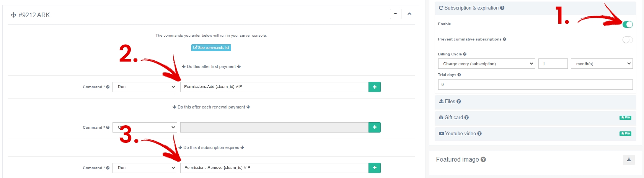Add command after first payment plus button

pyautogui.click(x=374, y=87)
